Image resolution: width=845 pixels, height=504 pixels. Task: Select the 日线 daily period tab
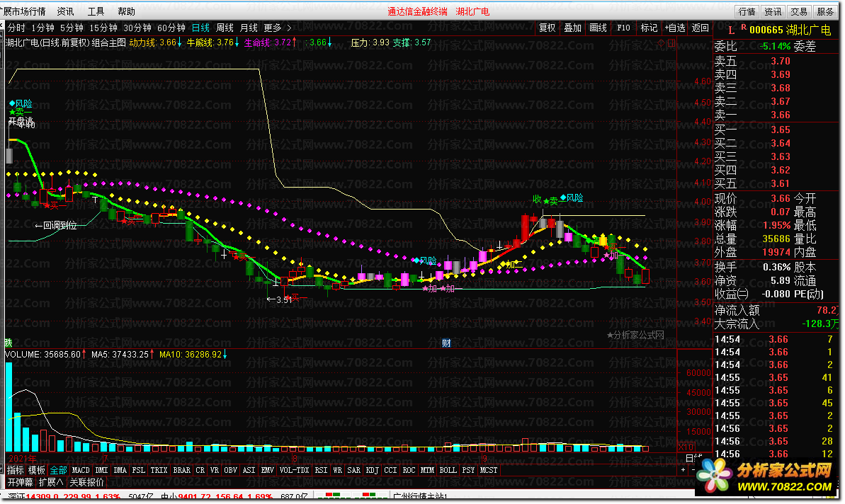tap(200, 28)
